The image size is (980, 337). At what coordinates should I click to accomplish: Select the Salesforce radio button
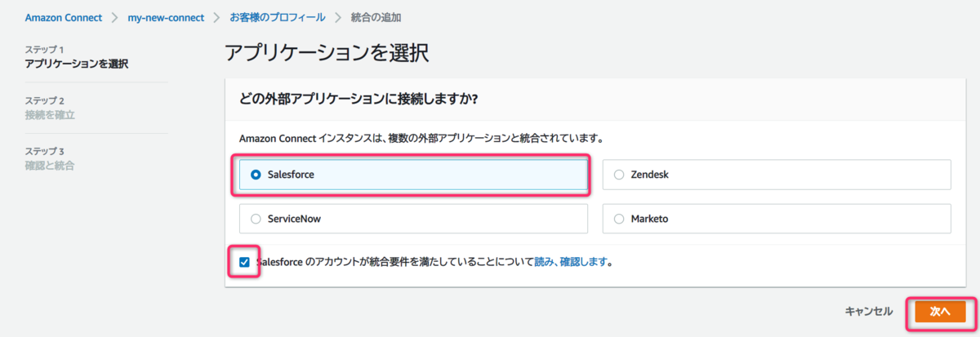pyautogui.click(x=256, y=175)
